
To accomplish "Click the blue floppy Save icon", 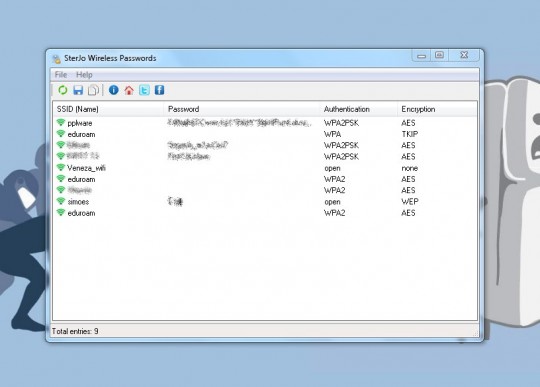I will tap(78, 90).
